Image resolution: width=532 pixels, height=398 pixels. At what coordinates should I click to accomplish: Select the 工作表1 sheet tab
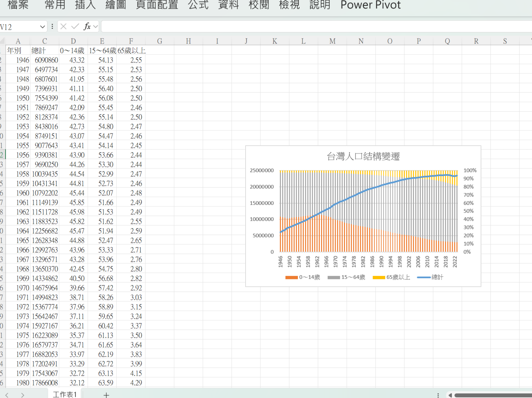(x=64, y=394)
